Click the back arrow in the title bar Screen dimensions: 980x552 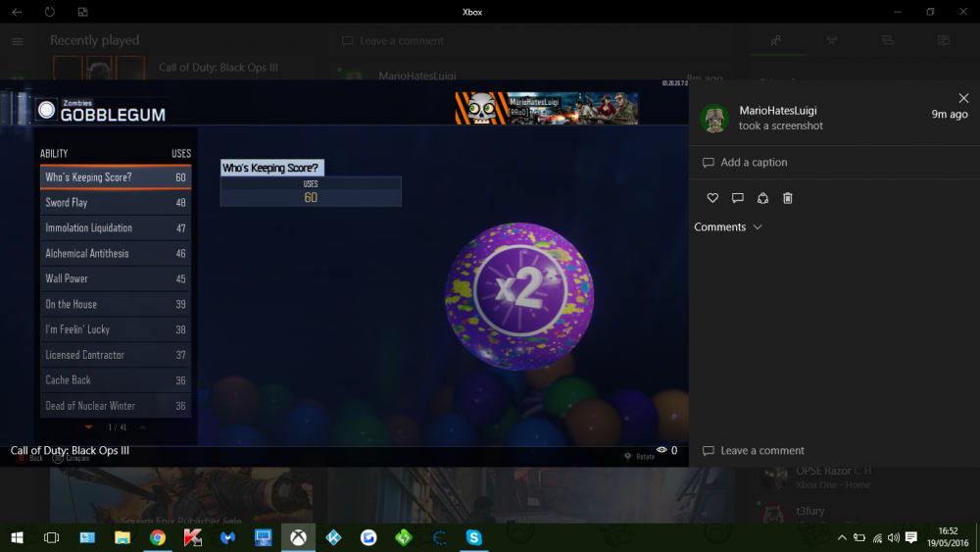coord(17,12)
